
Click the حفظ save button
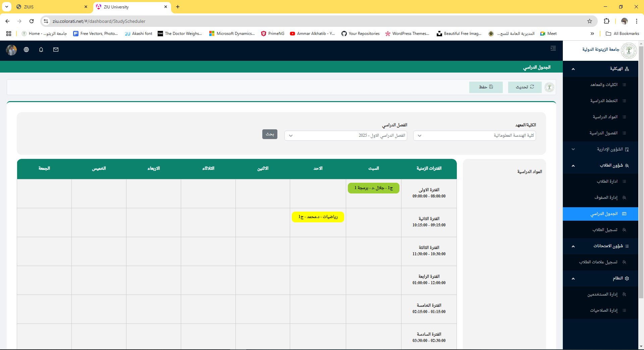pyautogui.click(x=486, y=87)
